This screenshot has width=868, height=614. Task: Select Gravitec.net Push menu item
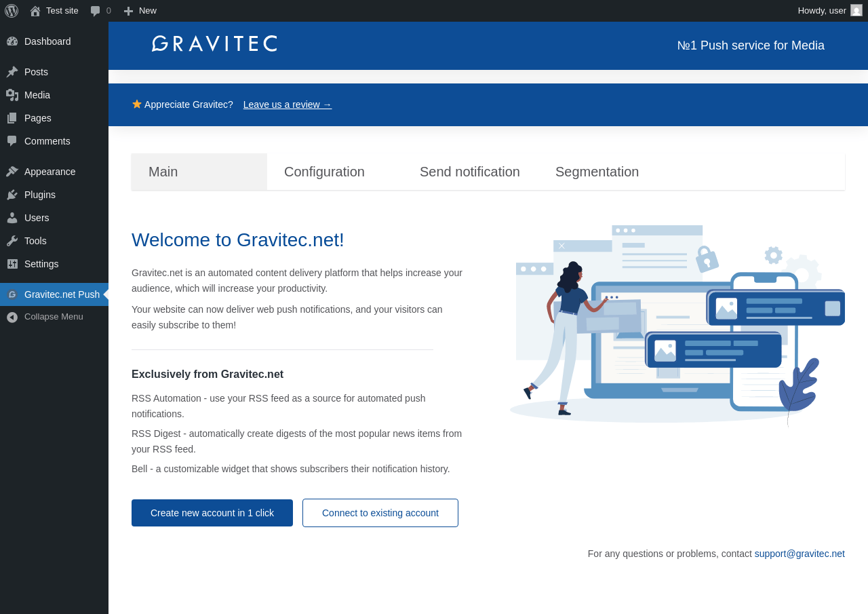coord(54,294)
